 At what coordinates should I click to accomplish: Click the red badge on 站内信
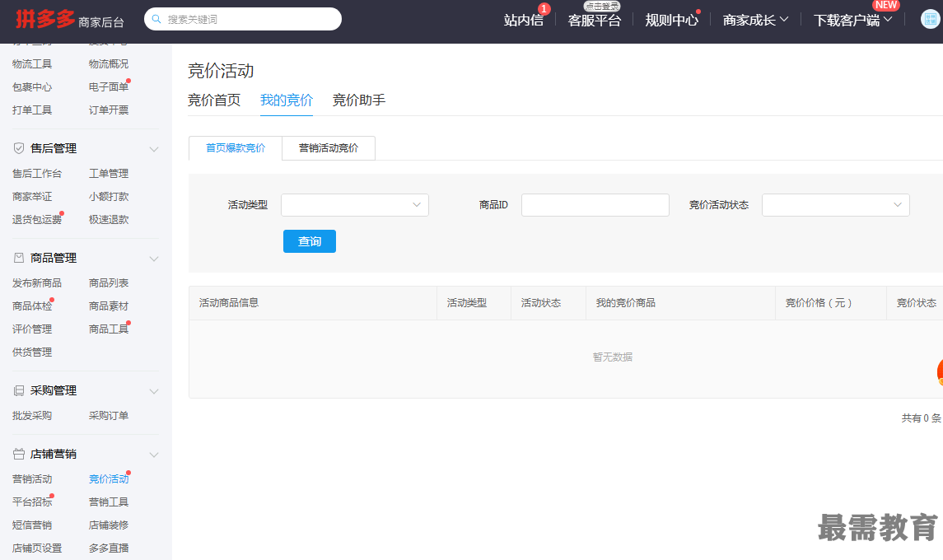pyautogui.click(x=544, y=9)
